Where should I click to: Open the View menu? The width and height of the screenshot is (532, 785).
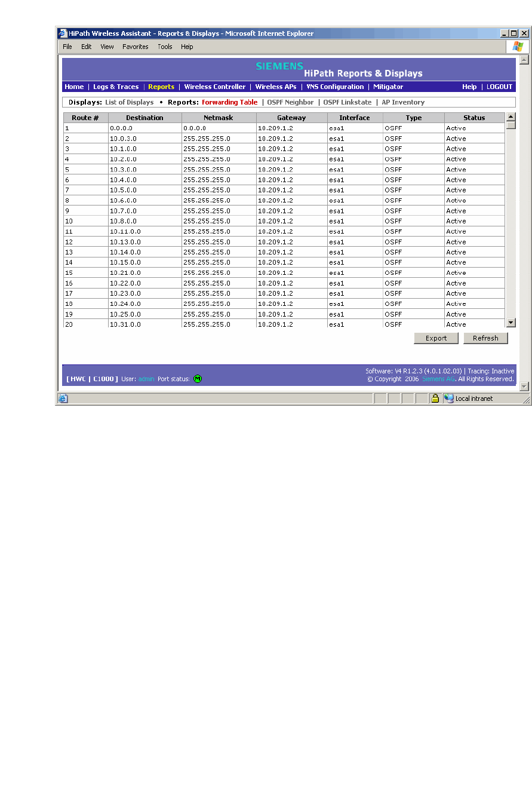click(x=107, y=47)
